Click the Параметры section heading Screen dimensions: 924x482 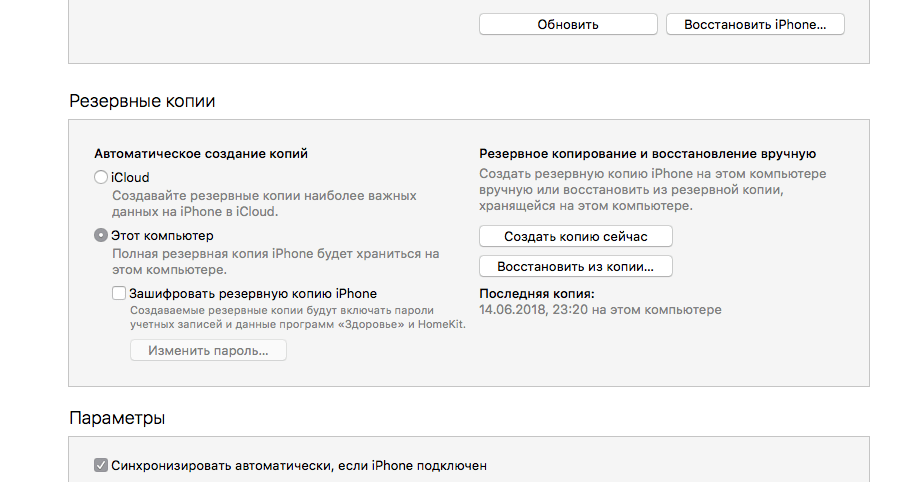point(117,418)
